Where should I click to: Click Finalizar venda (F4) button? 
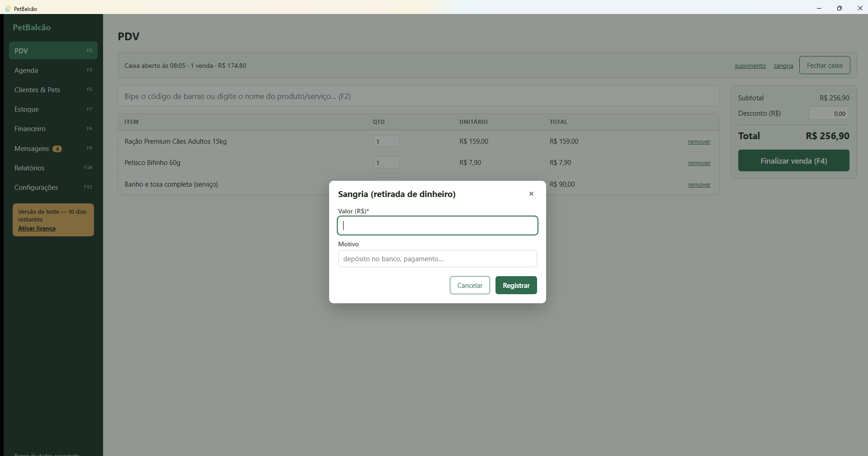[793, 160]
